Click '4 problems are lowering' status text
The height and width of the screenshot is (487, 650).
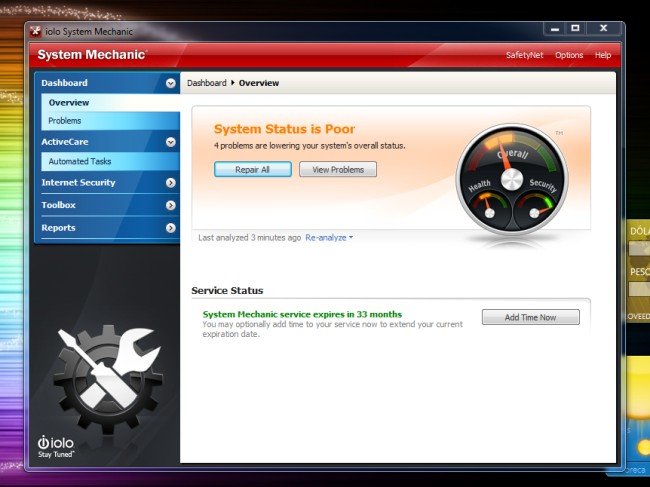point(310,146)
